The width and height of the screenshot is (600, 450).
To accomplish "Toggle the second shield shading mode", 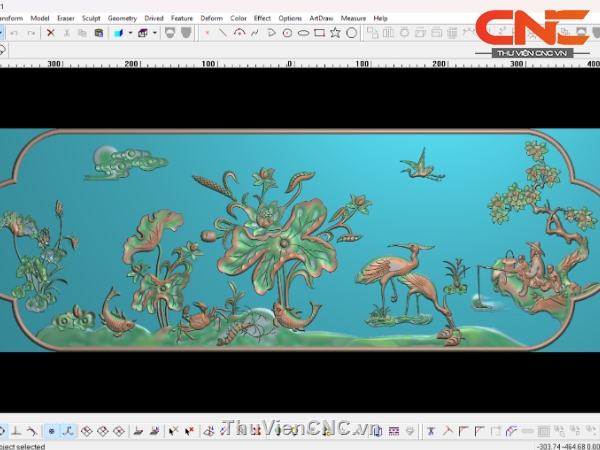I will click(185, 33).
